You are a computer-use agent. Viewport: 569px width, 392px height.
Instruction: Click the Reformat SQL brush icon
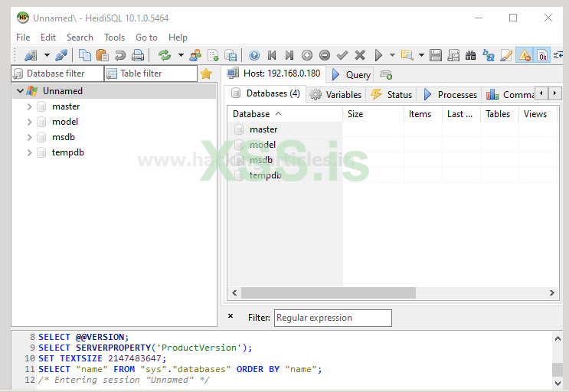click(x=506, y=55)
